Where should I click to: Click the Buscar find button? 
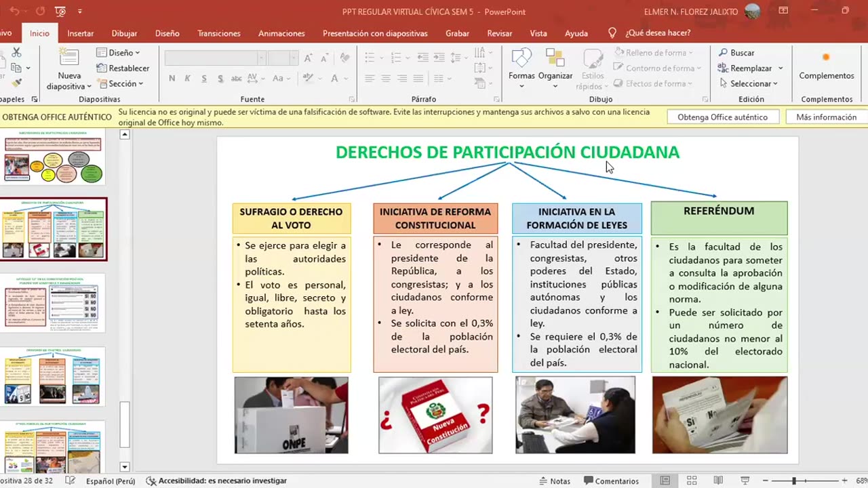[x=736, y=53]
